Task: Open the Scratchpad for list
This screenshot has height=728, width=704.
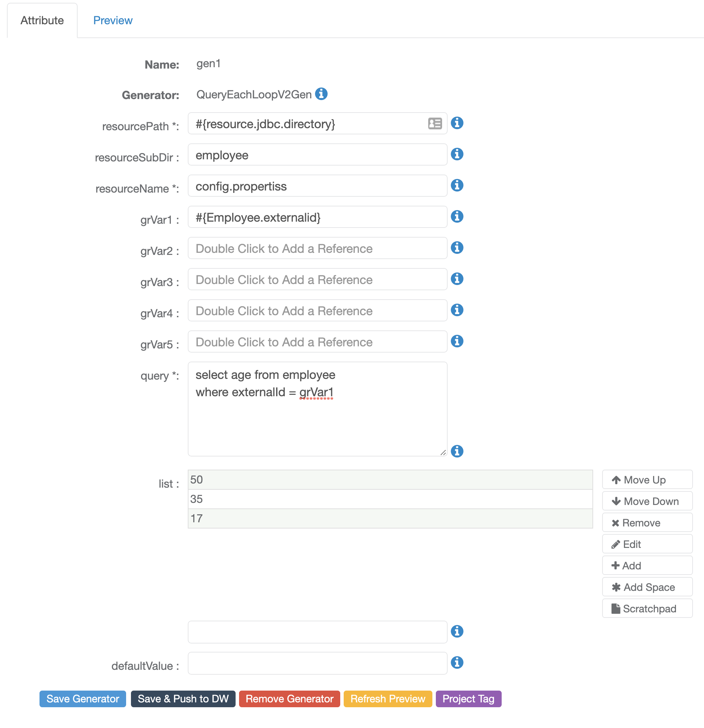Action: 647,609
